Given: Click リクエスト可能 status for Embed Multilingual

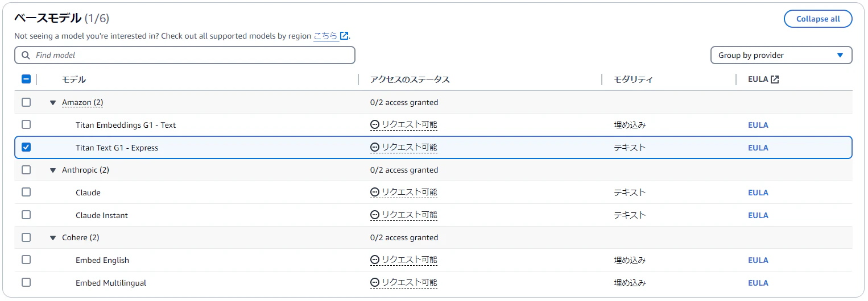Looking at the screenshot, I should pos(409,282).
